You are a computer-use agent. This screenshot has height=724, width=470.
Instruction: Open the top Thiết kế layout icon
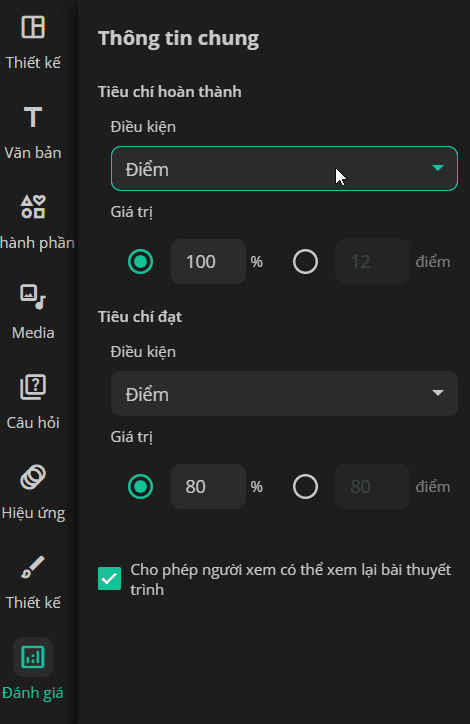click(33, 27)
